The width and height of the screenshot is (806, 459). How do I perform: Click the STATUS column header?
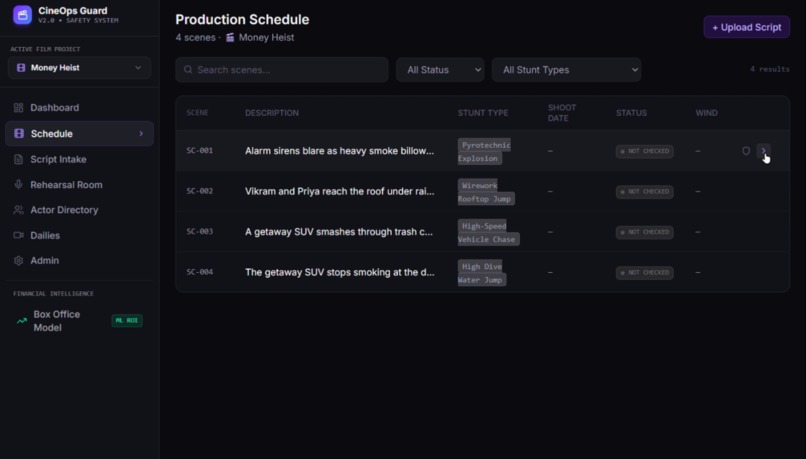[x=632, y=113]
